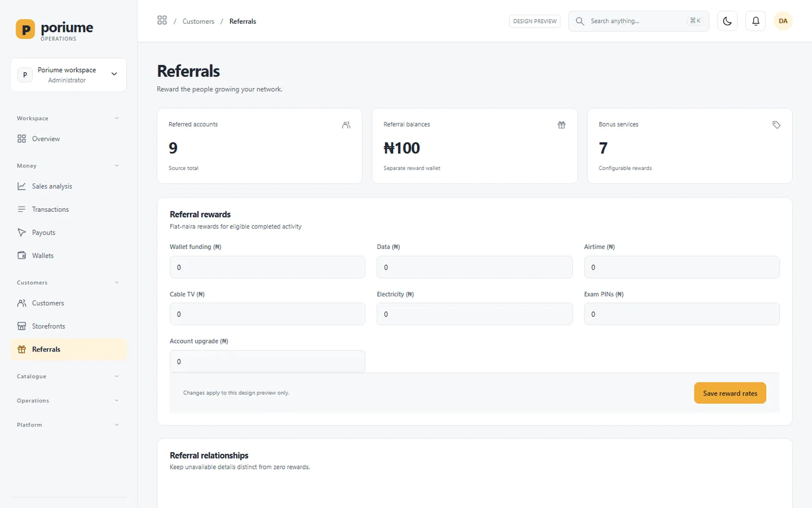This screenshot has width=812, height=508.
Task: Click the Exam PINs reward field
Action: [x=682, y=314]
